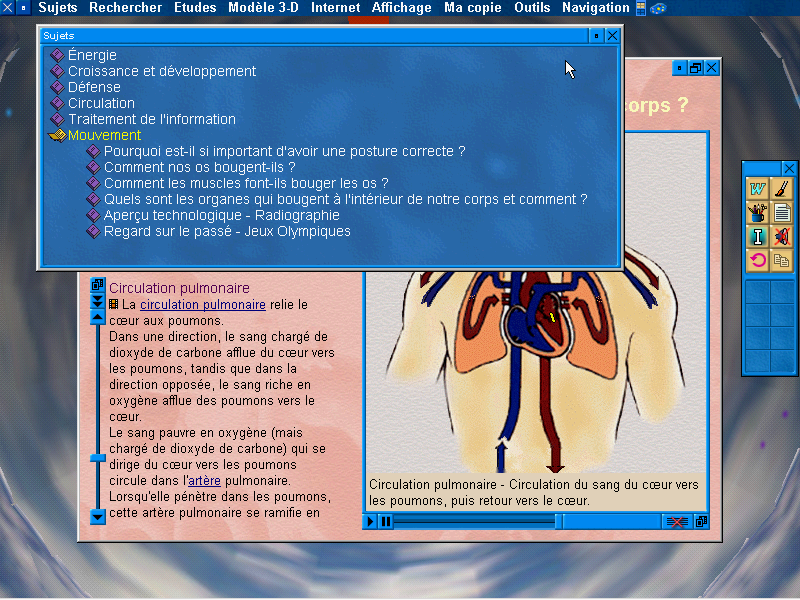
Task: Click the animation progress slider handle
Action: (559, 521)
